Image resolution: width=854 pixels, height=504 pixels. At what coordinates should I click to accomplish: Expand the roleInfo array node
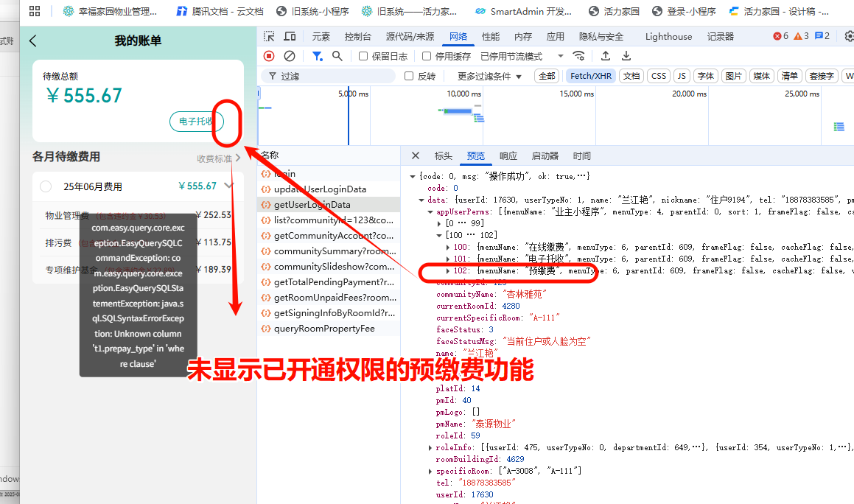click(430, 447)
